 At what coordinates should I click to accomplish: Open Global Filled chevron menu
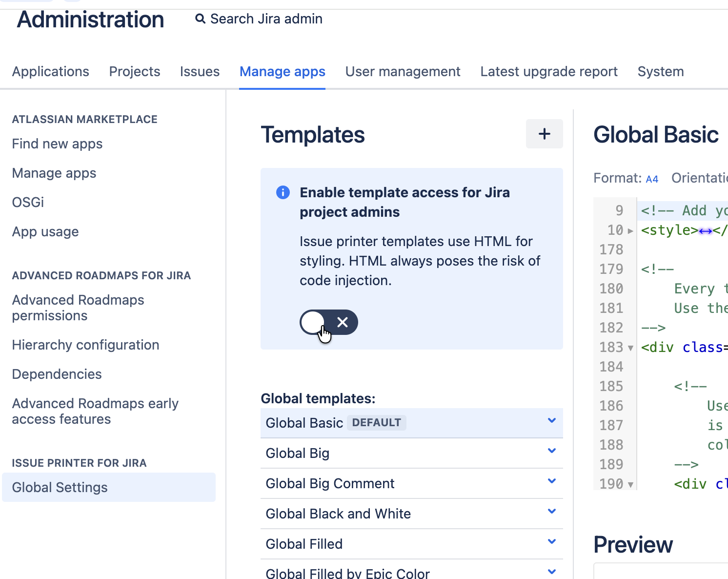pyautogui.click(x=552, y=542)
